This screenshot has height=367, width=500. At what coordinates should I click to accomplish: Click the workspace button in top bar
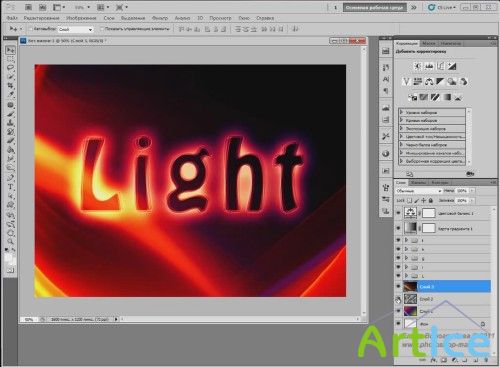coord(375,7)
